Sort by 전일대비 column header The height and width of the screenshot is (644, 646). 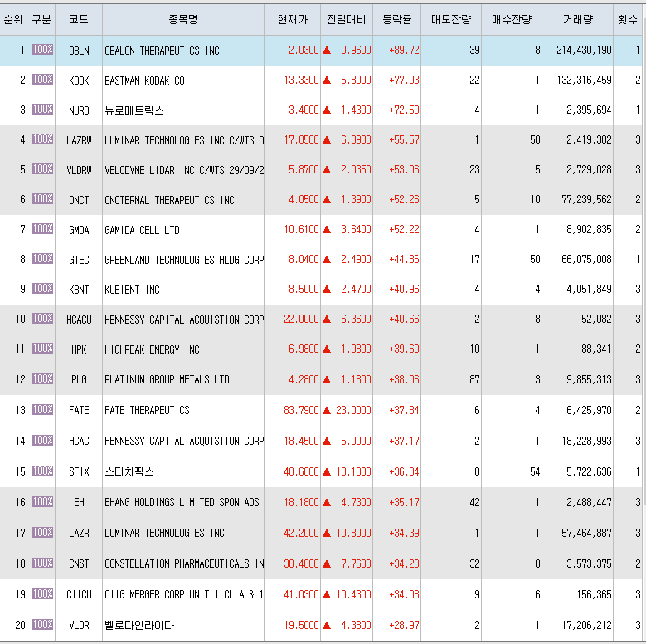point(347,19)
